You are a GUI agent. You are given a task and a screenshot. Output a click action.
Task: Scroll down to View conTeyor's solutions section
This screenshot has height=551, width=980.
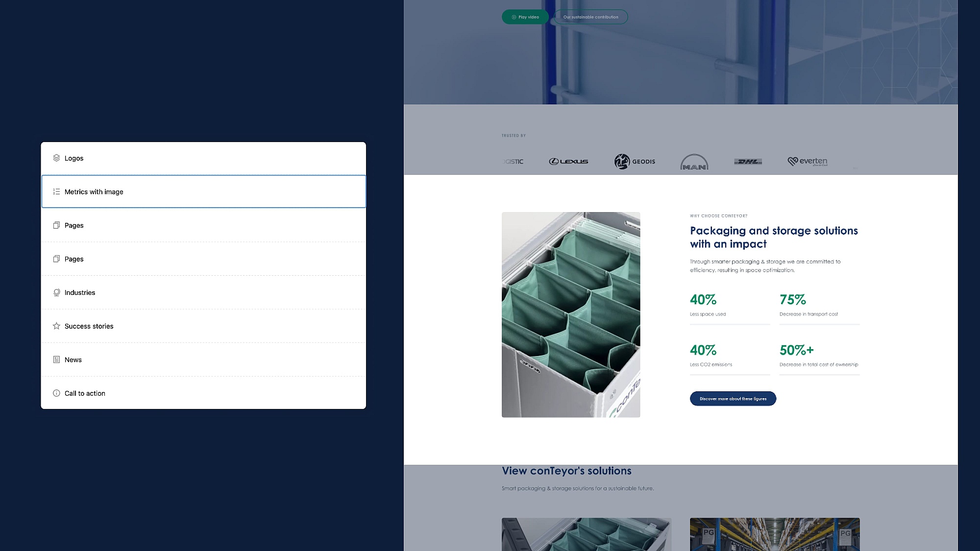click(566, 470)
